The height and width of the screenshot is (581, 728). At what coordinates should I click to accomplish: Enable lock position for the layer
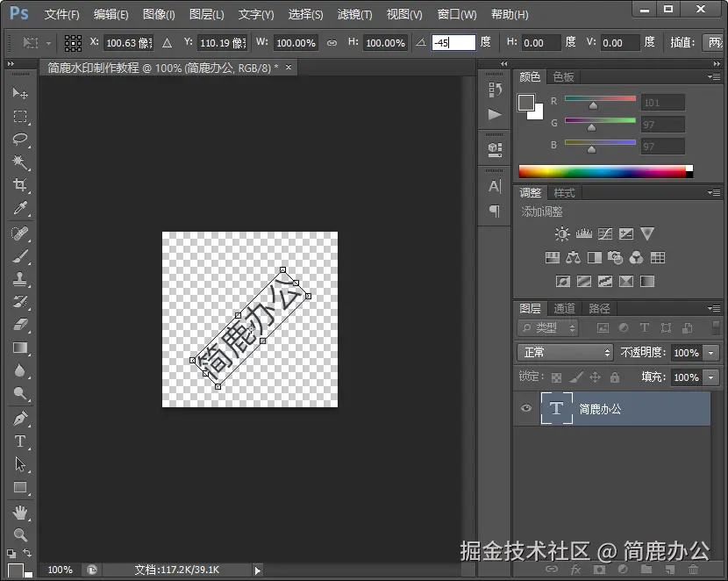(596, 377)
